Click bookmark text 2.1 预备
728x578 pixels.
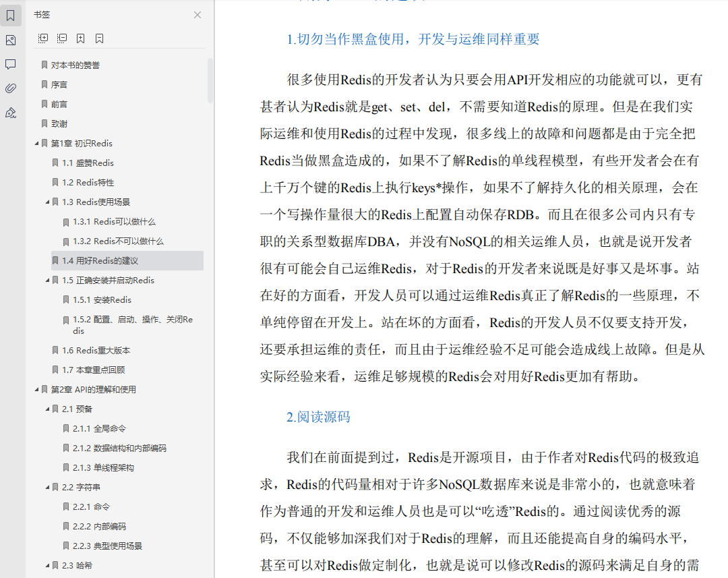[x=77, y=409]
